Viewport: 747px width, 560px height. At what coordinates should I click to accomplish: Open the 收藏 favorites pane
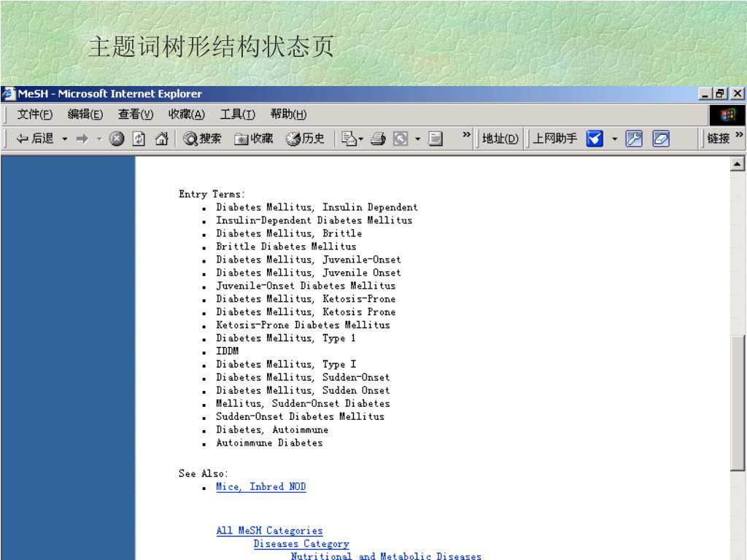(x=253, y=139)
